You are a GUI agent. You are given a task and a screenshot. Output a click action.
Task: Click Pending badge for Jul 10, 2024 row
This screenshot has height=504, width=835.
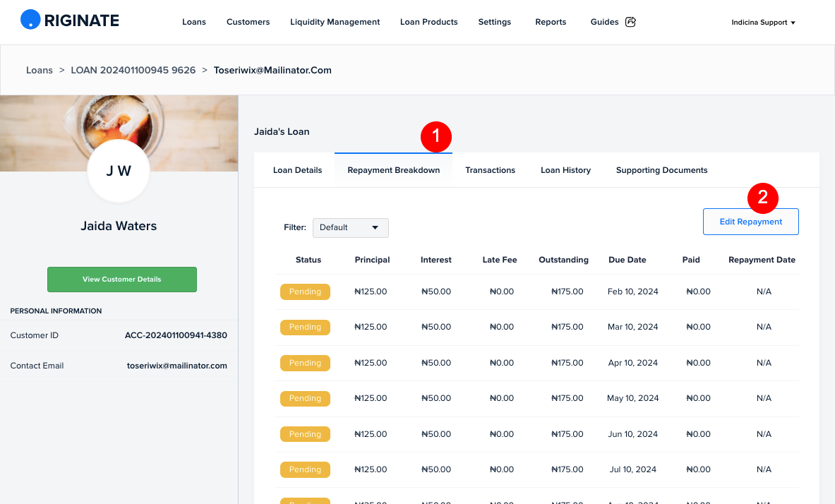pyautogui.click(x=305, y=469)
